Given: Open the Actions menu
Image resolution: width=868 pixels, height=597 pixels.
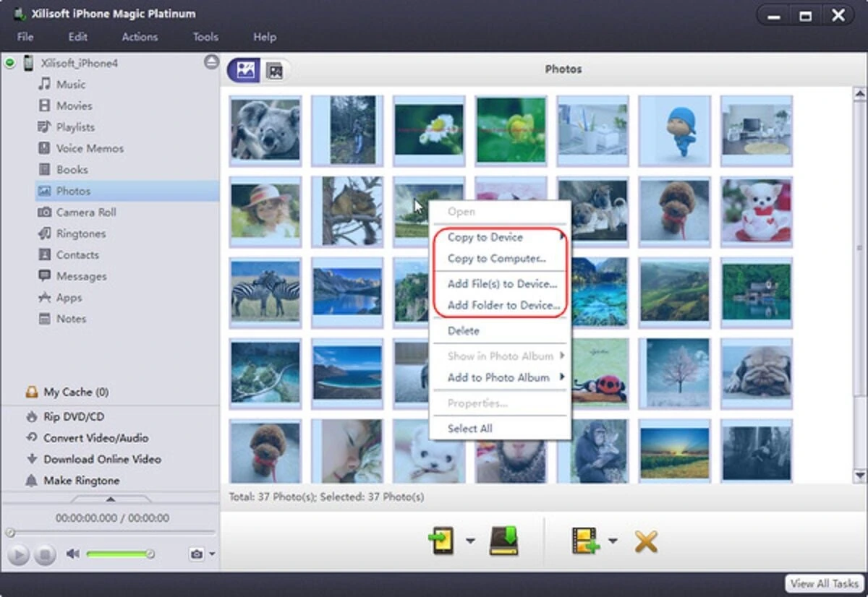Looking at the screenshot, I should pyautogui.click(x=140, y=37).
